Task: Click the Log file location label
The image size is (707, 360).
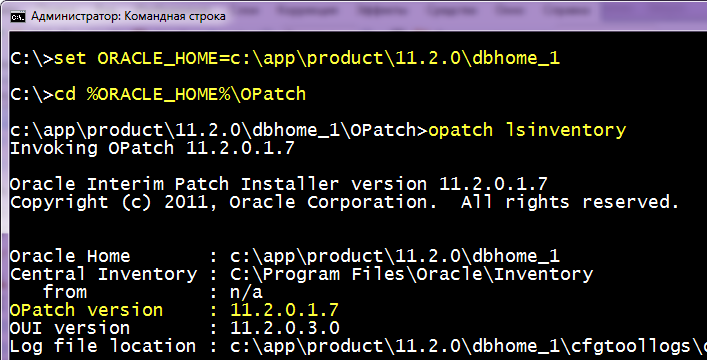Action: (x=103, y=346)
